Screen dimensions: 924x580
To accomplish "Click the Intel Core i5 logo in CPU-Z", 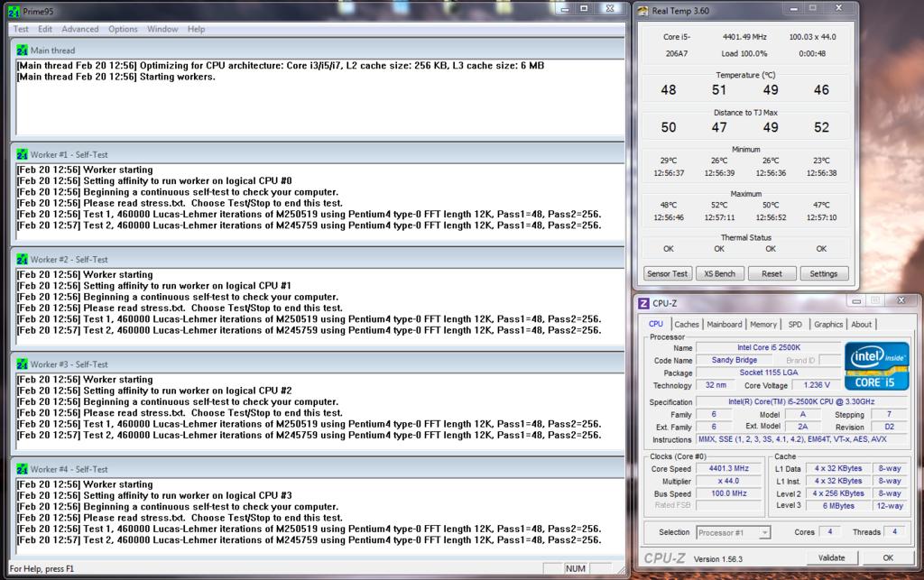I will pyautogui.click(x=877, y=365).
